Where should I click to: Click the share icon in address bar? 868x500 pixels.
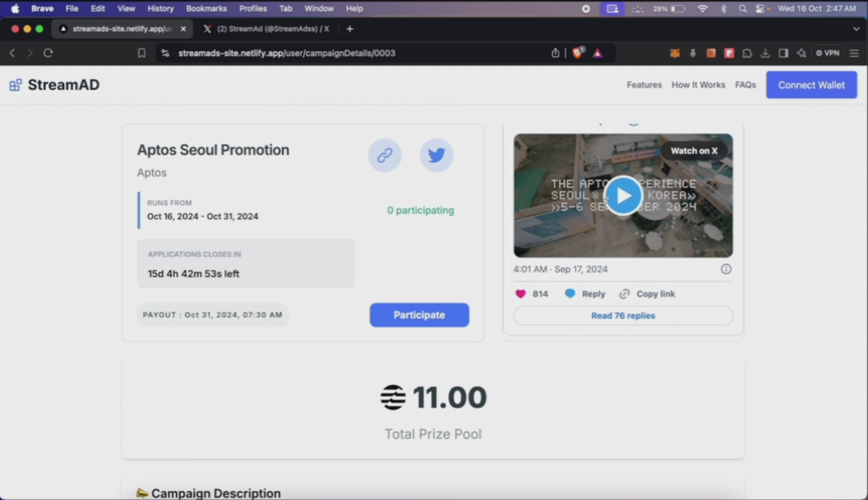pyautogui.click(x=555, y=53)
